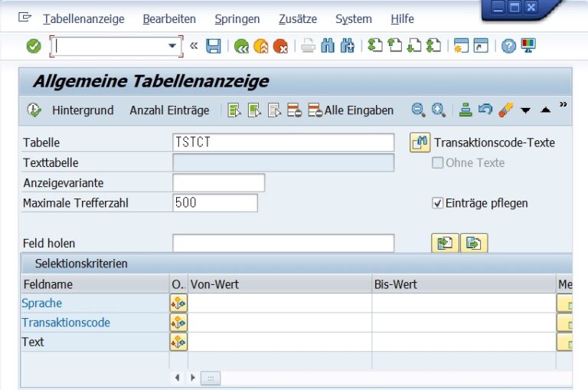Click the table scroll-right arrow
This screenshot has height=390, width=588.
193,378
